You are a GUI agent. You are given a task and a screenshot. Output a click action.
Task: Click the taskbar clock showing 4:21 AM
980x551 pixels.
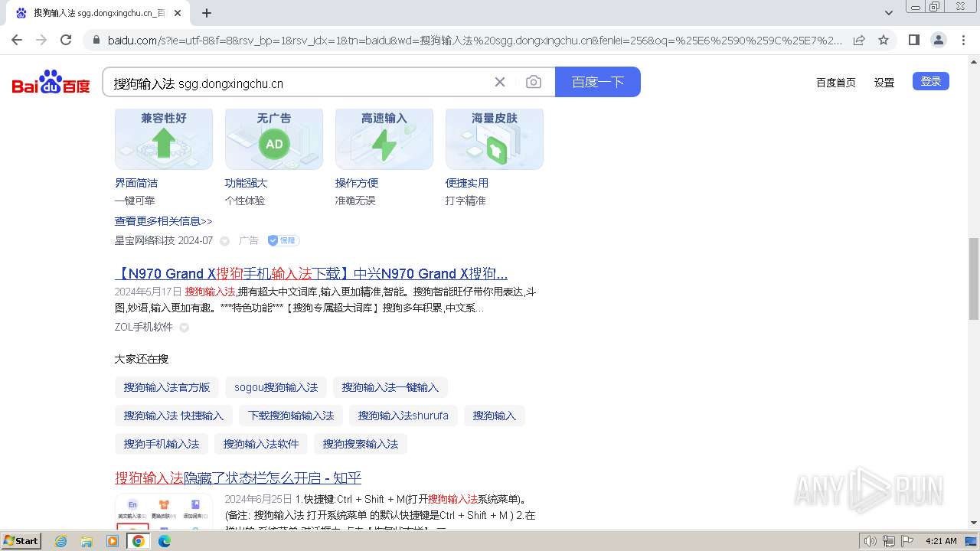[x=941, y=541]
